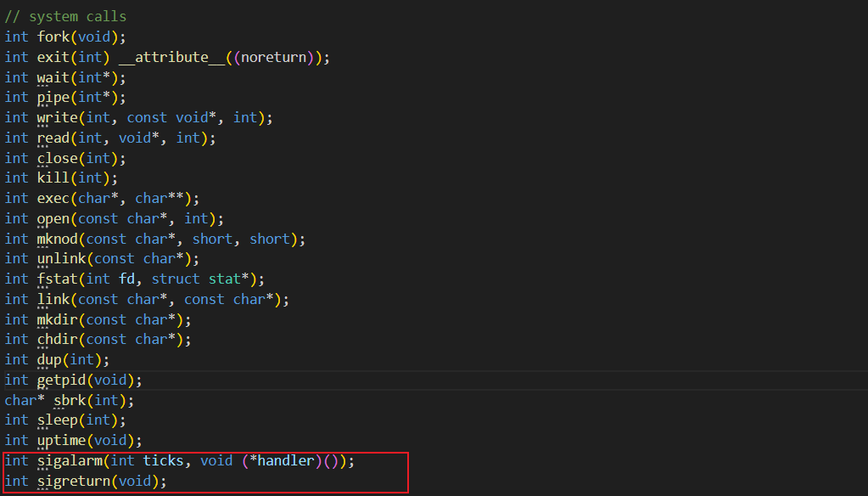Click the dup function name
868x496 pixels.
tap(49, 359)
